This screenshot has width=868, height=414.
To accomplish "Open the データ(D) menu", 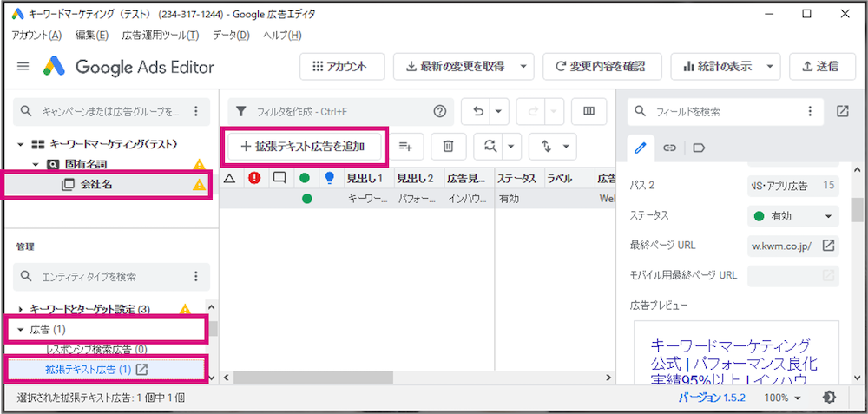I will (x=232, y=36).
